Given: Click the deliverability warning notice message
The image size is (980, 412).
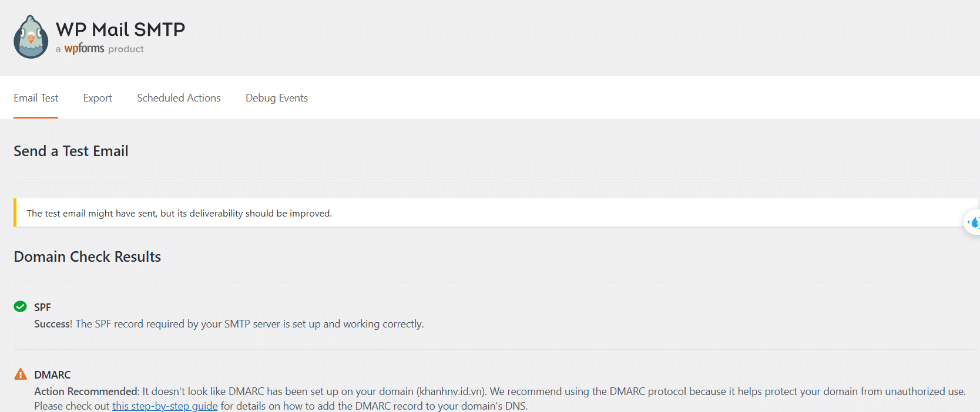Looking at the screenshot, I should click(179, 213).
